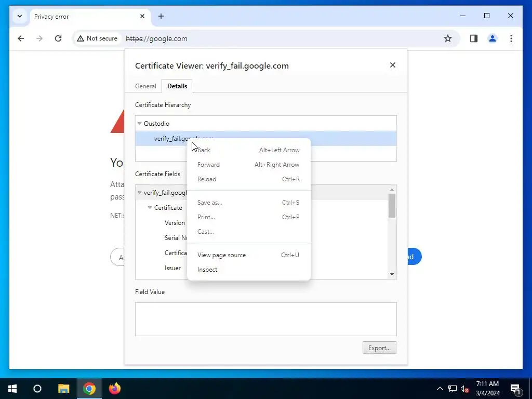The height and width of the screenshot is (399, 532).
Task: Select the Details tab
Action: pyautogui.click(x=177, y=86)
